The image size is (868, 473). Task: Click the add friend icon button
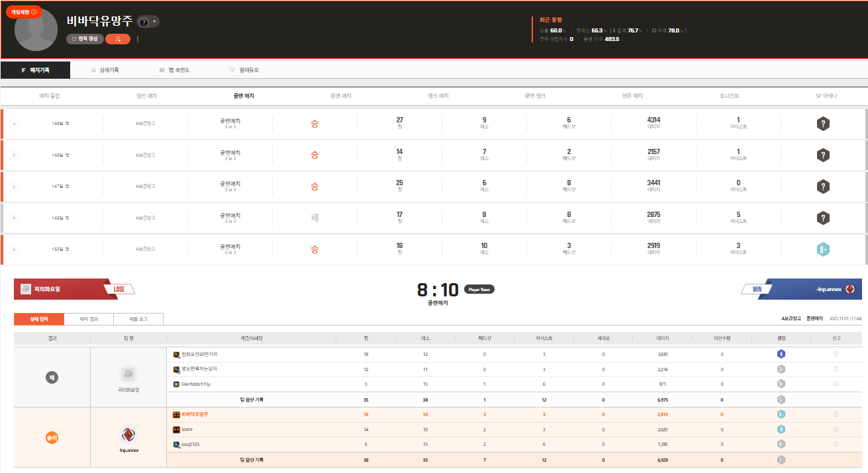click(x=117, y=39)
